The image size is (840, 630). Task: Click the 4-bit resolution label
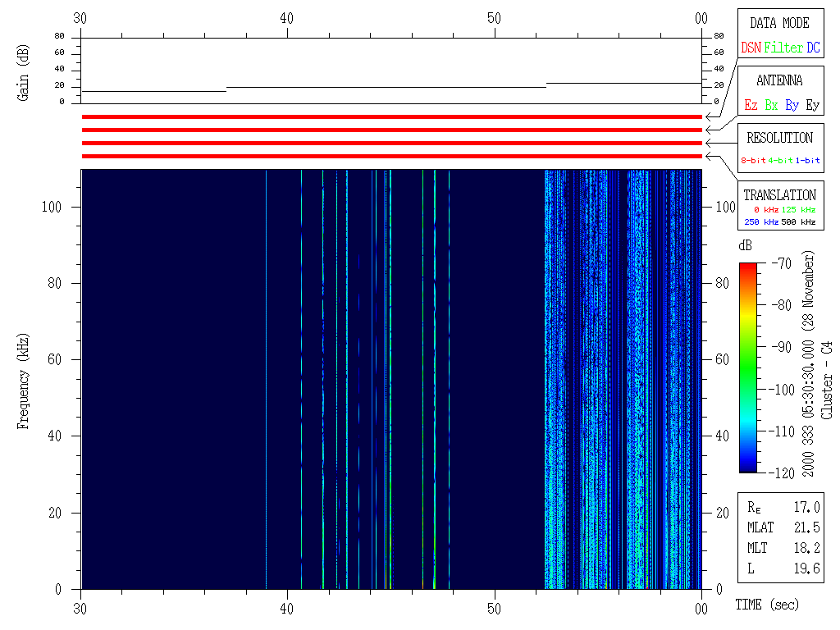coord(781,161)
